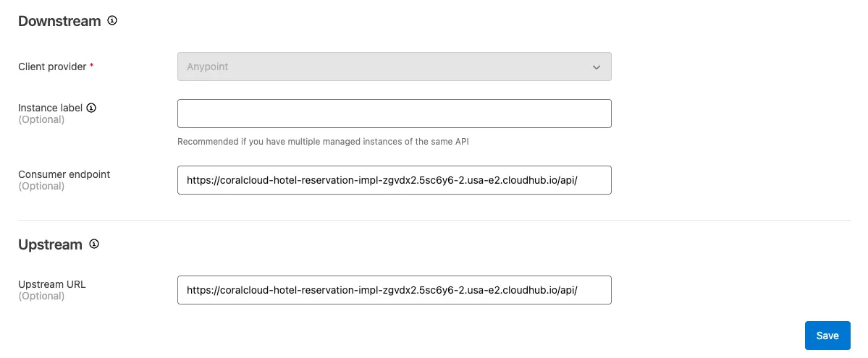Screen dimensions: 868x358
Task: Click the Instance label field caption
Action: [50, 108]
